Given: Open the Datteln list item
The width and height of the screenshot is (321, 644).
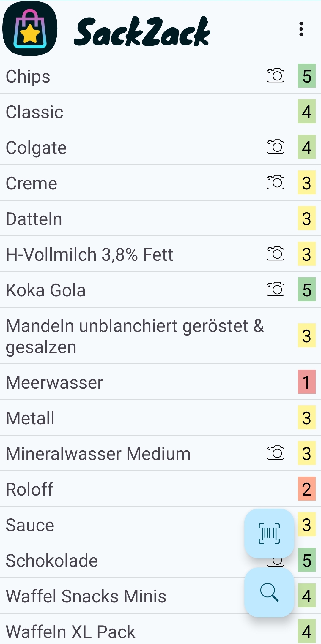Looking at the screenshot, I should click(160, 219).
